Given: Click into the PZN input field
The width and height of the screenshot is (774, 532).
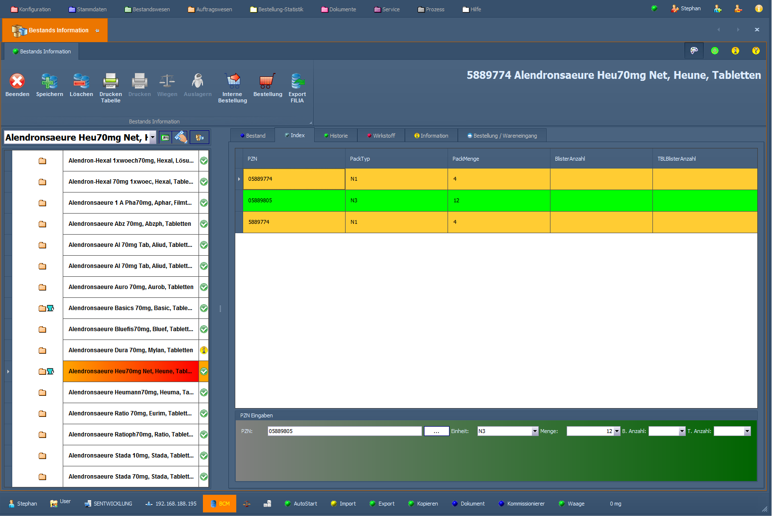Looking at the screenshot, I should [344, 431].
